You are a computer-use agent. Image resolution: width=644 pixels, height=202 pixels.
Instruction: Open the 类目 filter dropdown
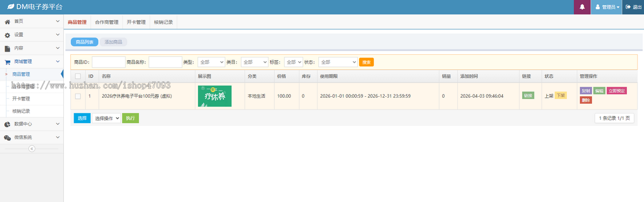254,62
